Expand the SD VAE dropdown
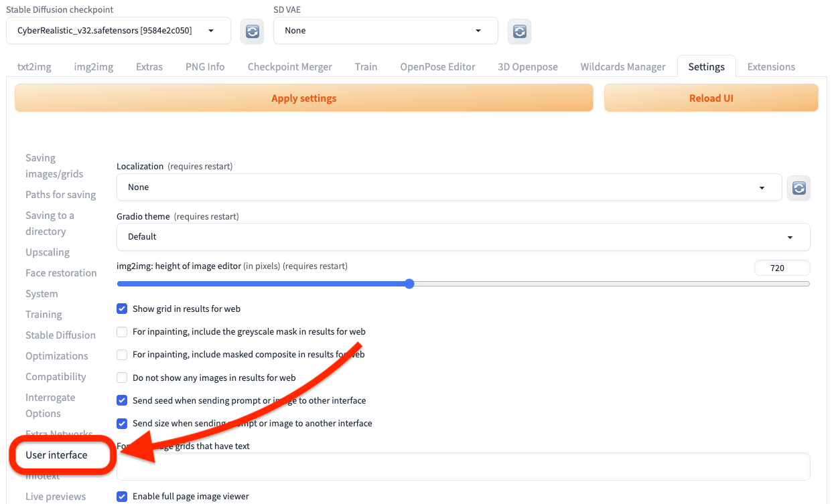838x504 pixels. (x=385, y=31)
